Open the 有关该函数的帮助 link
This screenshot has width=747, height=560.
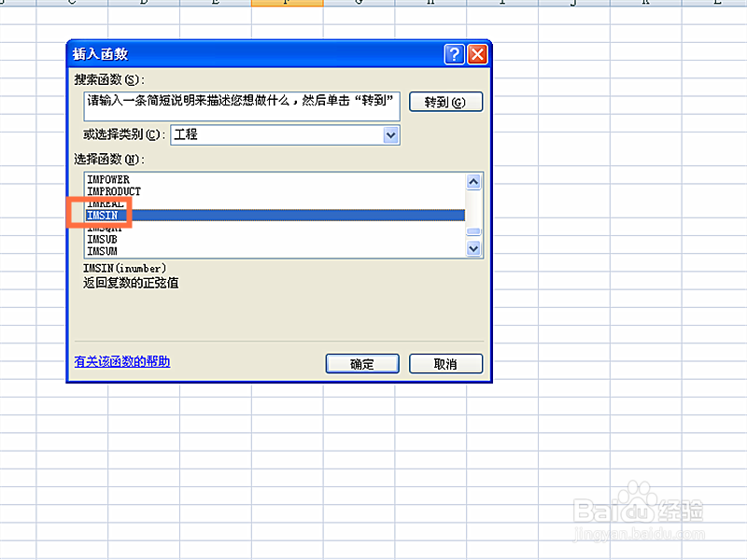coord(122,361)
